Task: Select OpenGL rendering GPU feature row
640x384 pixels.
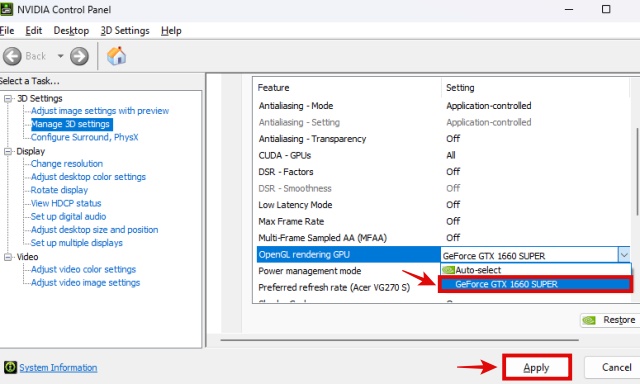Action: click(349, 255)
